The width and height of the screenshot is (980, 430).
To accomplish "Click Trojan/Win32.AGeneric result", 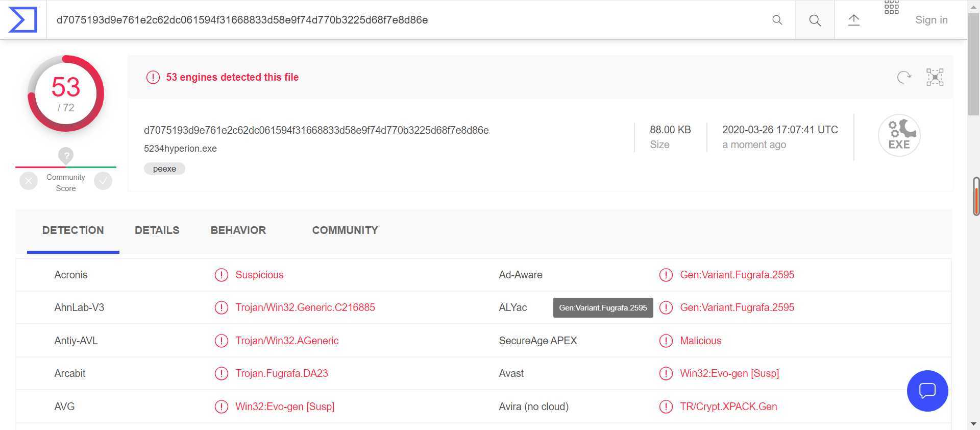I will click(287, 341).
